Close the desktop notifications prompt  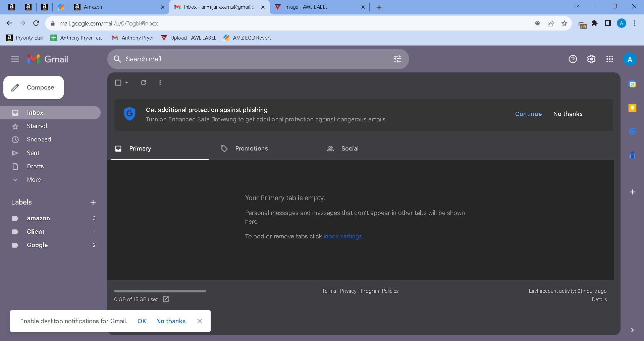[x=200, y=321]
